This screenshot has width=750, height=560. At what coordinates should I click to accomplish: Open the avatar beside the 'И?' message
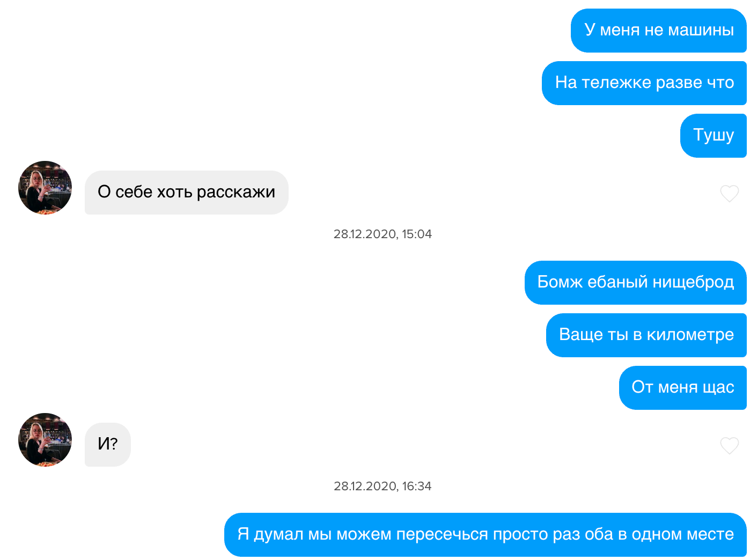(45, 440)
